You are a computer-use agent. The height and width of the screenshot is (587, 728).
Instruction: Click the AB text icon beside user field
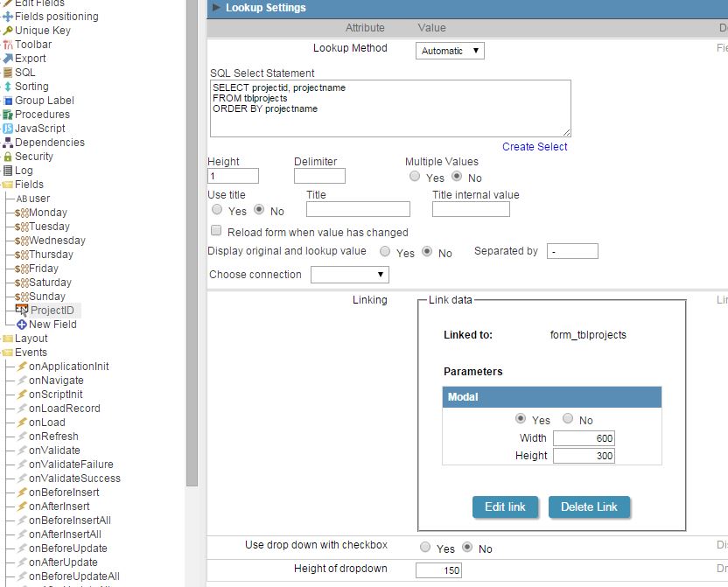21,199
